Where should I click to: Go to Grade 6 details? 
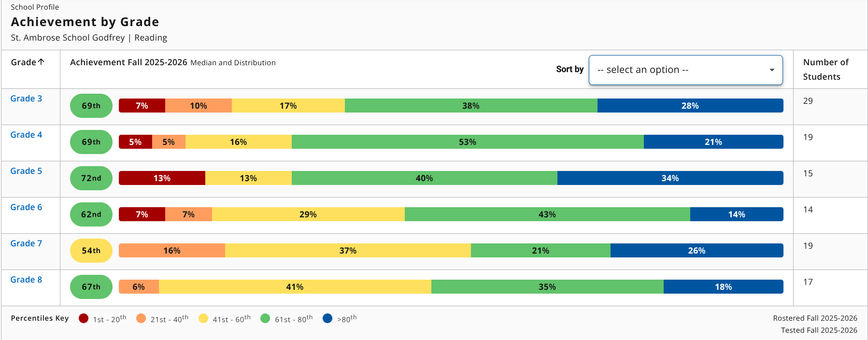pyautogui.click(x=26, y=207)
